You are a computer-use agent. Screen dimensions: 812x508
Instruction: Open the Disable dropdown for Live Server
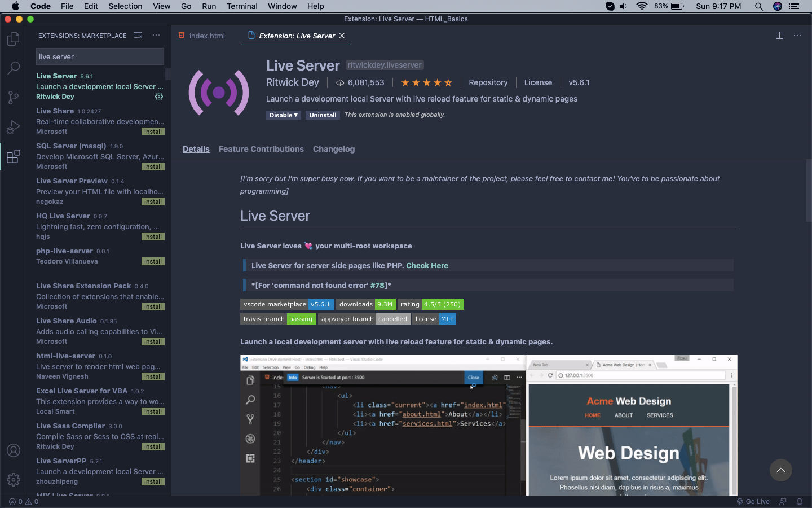283,115
